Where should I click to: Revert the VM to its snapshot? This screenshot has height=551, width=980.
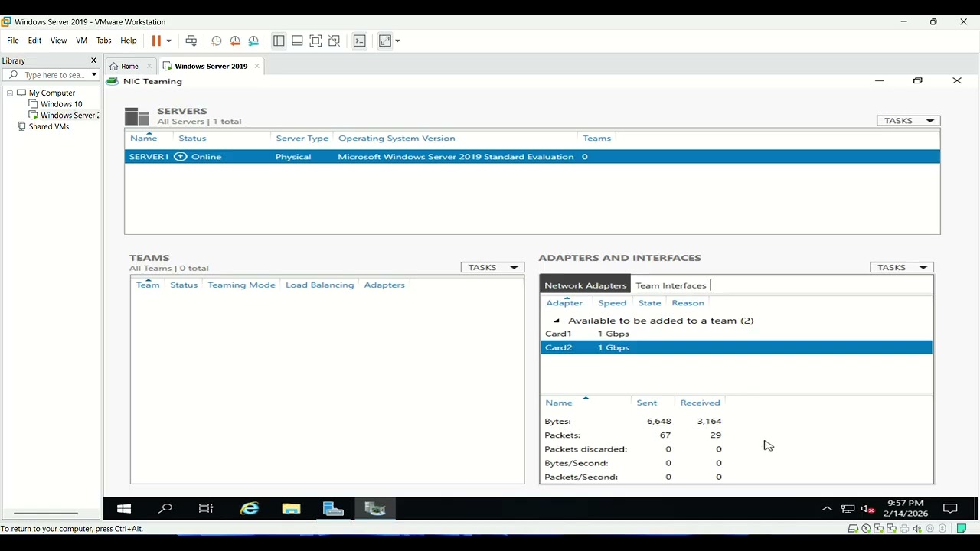tap(235, 41)
